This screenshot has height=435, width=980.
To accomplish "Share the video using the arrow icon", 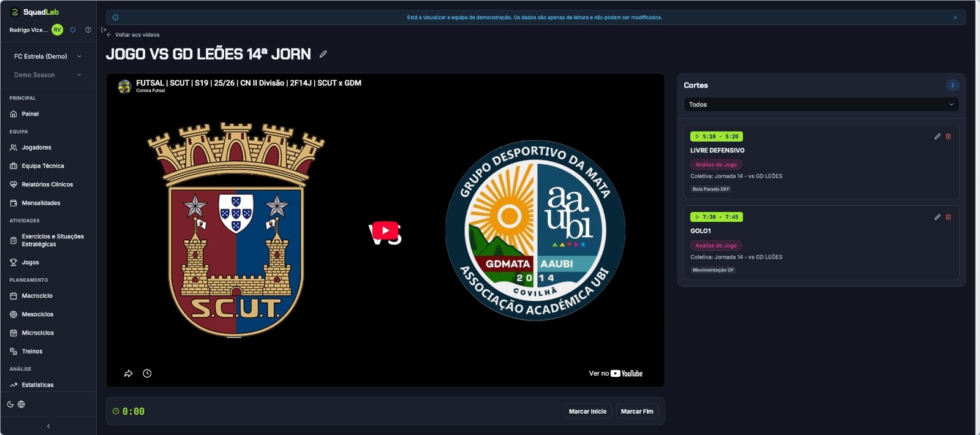I will (129, 373).
